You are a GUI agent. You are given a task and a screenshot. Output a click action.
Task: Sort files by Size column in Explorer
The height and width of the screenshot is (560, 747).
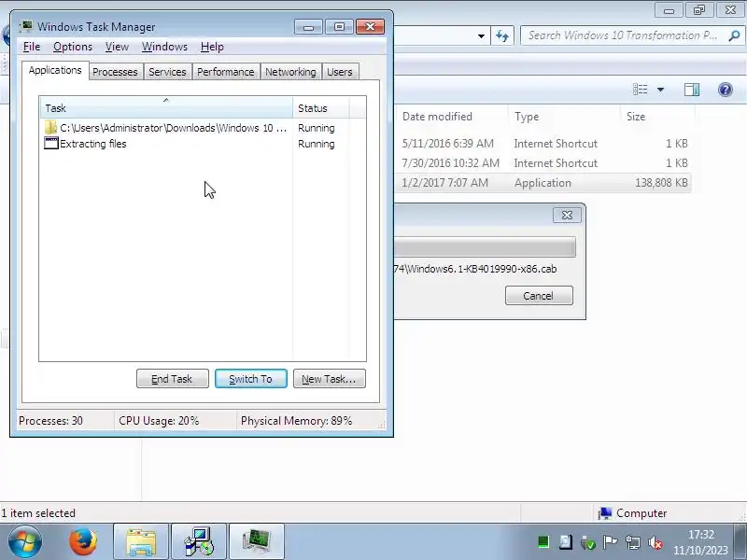(x=657, y=117)
